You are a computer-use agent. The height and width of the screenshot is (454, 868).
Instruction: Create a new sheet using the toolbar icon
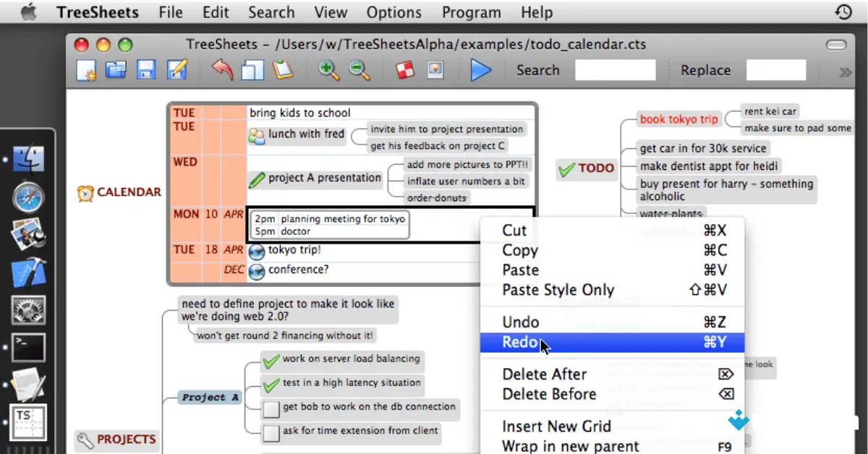(86, 70)
